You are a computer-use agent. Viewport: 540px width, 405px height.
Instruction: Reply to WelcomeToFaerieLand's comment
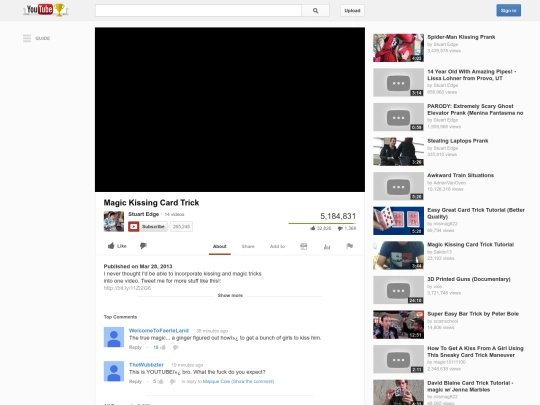pyautogui.click(x=135, y=347)
